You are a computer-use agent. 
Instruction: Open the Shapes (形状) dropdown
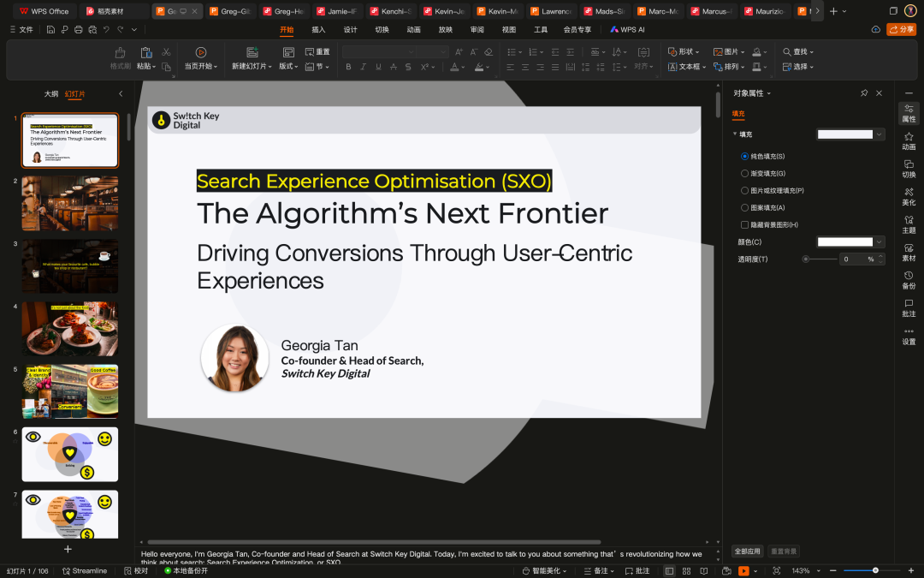684,52
